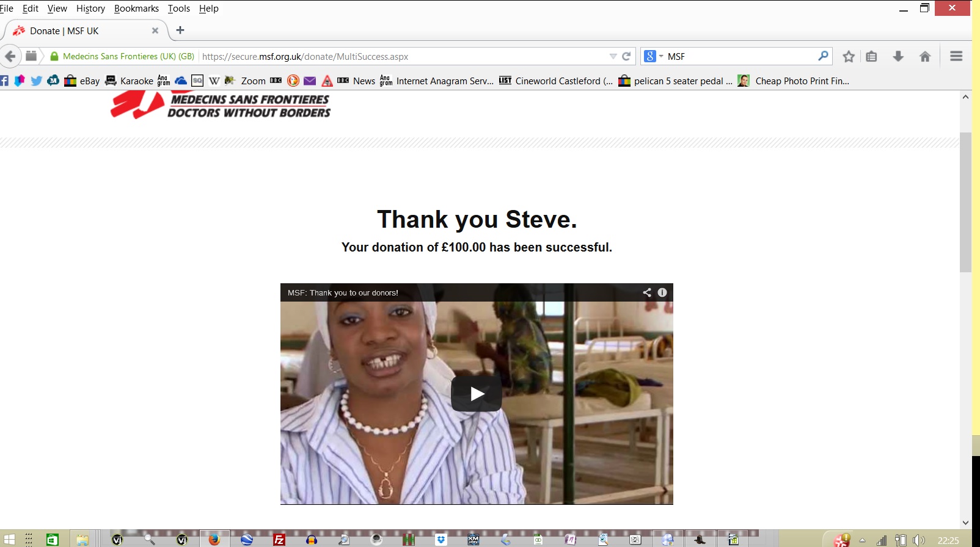
Task: Open the Cineworld Castleford bookmark
Action: [556, 81]
